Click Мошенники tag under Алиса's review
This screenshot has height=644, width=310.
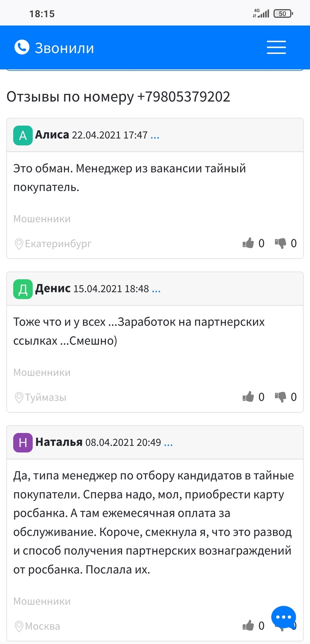point(42,219)
